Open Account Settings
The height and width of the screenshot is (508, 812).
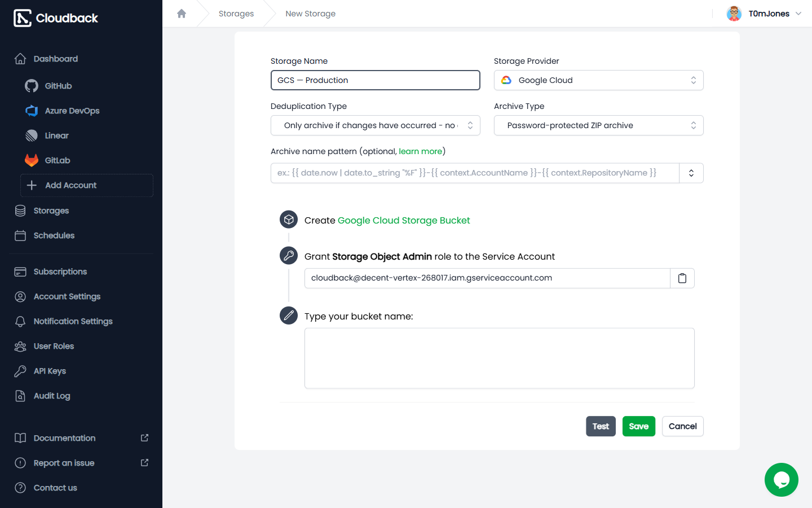pyautogui.click(x=67, y=296)
